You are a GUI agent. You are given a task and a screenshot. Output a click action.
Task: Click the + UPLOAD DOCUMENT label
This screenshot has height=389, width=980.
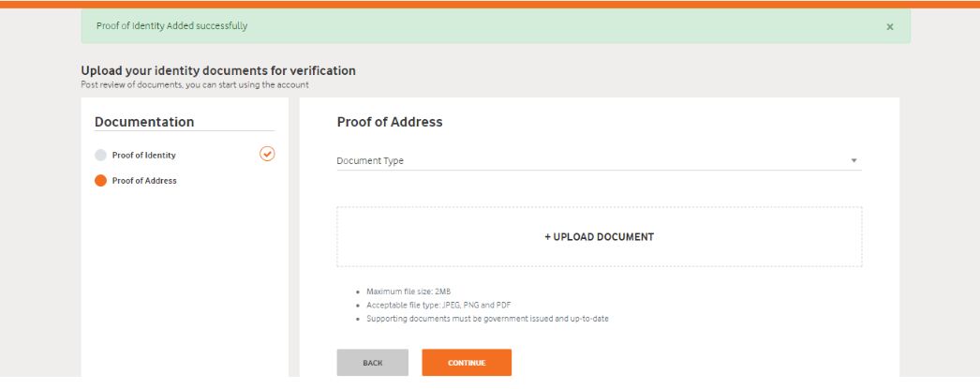pyautogui.click(x=599, y=237)
